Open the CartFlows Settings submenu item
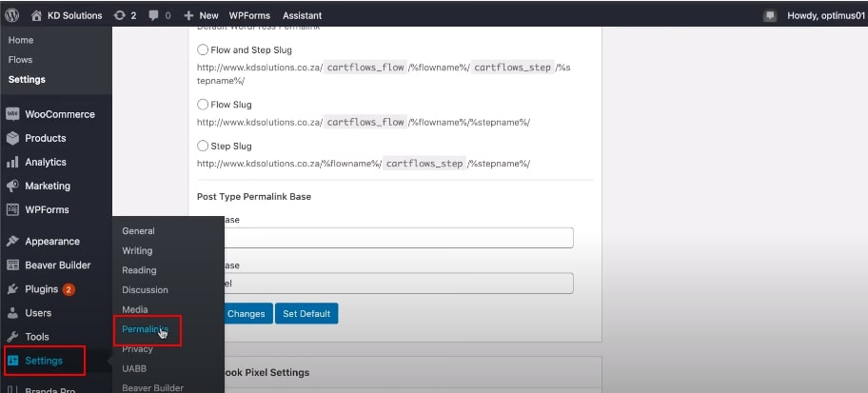This screenshot has width=868, height=393. coord(27,80)
